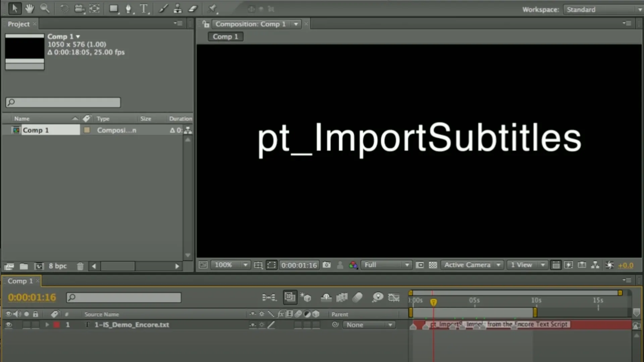The height and width of the screenshot is (362, 644).
Task: Open the 100% magnification selector
Action: point(230,265)
